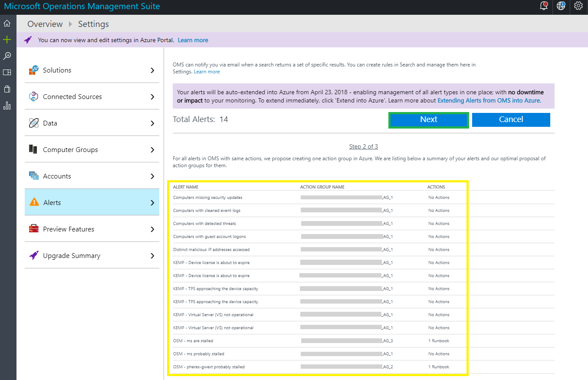This screenshot has height=380, width=588.
Task: Click the Data icon
Action: [34, 123]
